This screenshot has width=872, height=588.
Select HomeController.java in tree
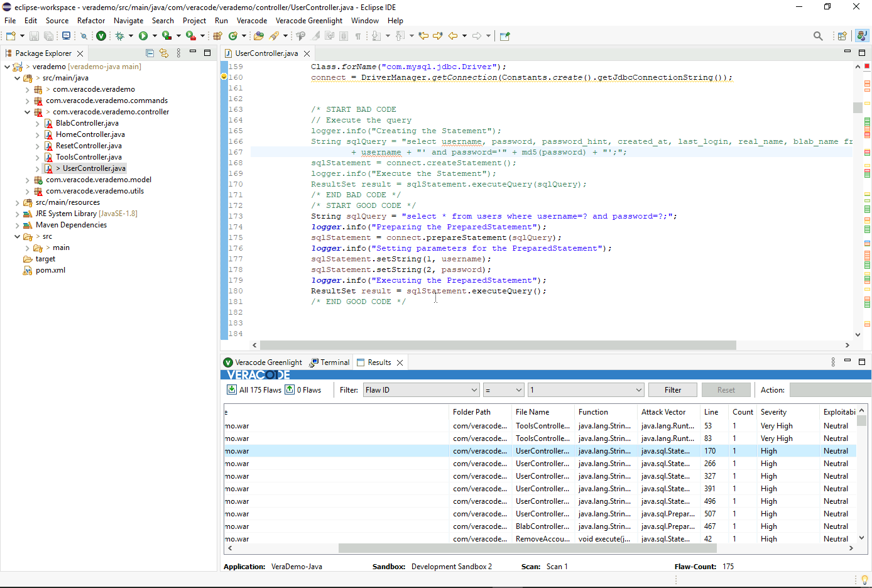click(x=90, y=134)
